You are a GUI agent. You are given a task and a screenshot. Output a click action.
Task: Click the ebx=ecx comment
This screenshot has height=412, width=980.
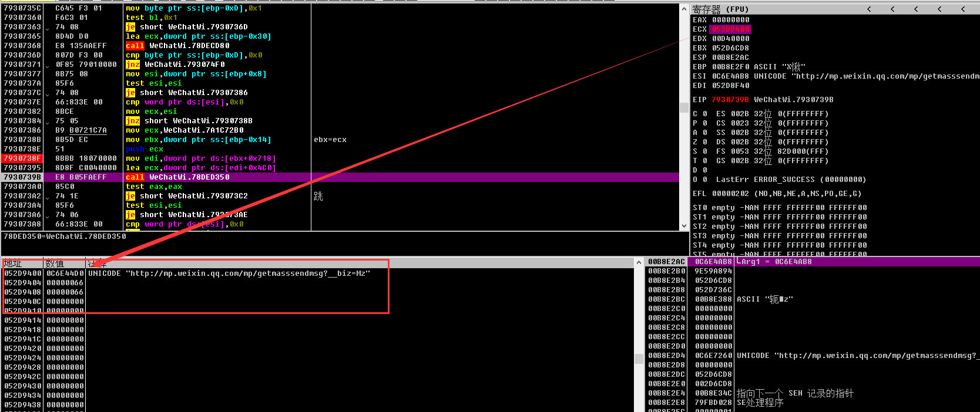330,140
